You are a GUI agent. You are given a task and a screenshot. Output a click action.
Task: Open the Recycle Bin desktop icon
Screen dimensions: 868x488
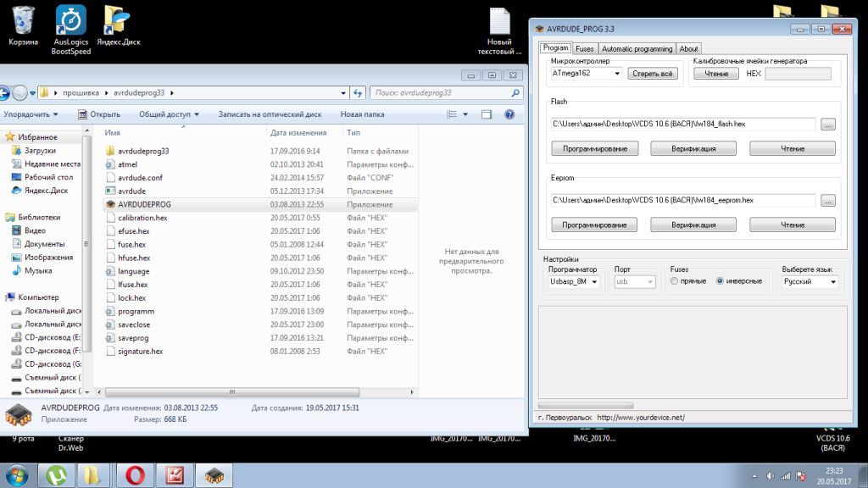[23, 26]
